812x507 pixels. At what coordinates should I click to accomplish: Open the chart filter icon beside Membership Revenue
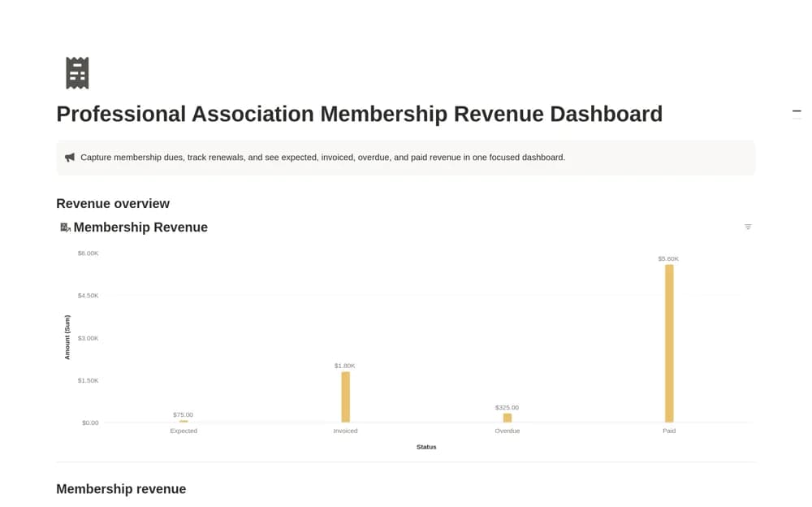[748, 227]
